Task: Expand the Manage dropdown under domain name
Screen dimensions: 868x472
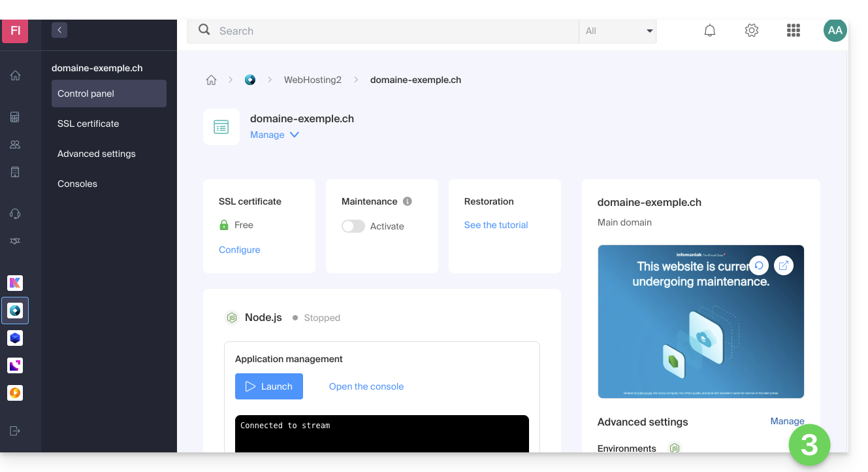Action: (274, 135)
